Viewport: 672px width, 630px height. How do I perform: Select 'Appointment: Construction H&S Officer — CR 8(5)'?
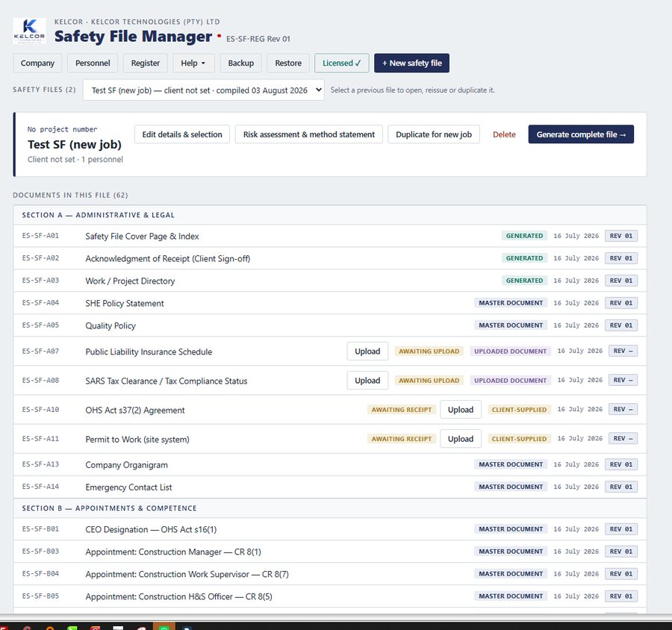178,596
